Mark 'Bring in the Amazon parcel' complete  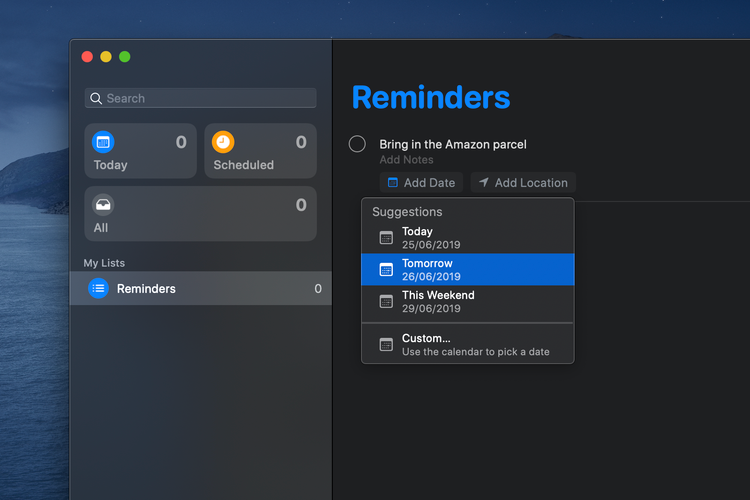click(x=357, y=144)
